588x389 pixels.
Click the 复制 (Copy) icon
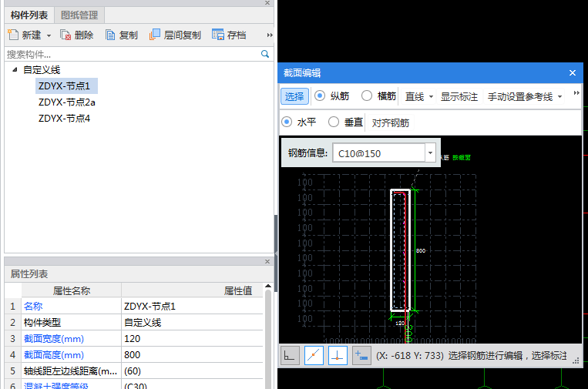(110, 35)
